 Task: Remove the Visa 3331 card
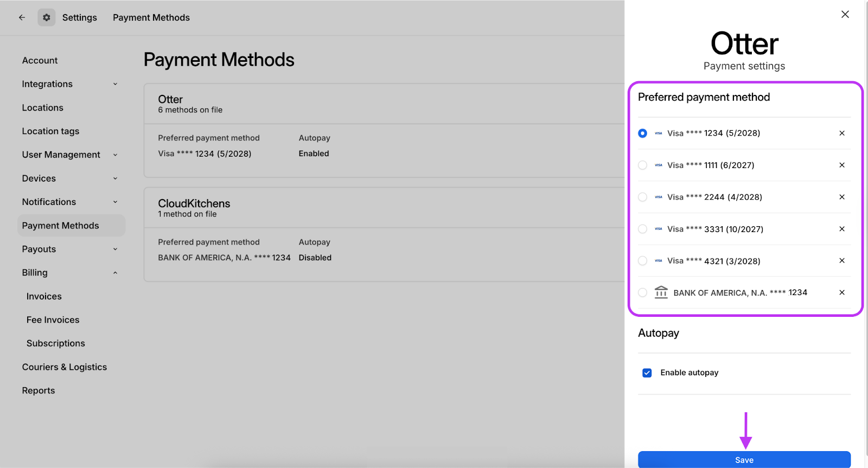842,229
